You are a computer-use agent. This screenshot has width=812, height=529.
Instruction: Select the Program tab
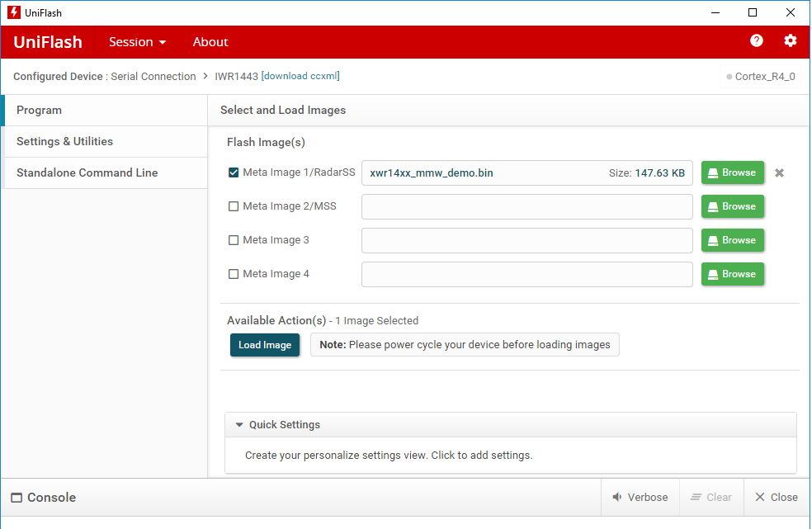tap(106, 111)
